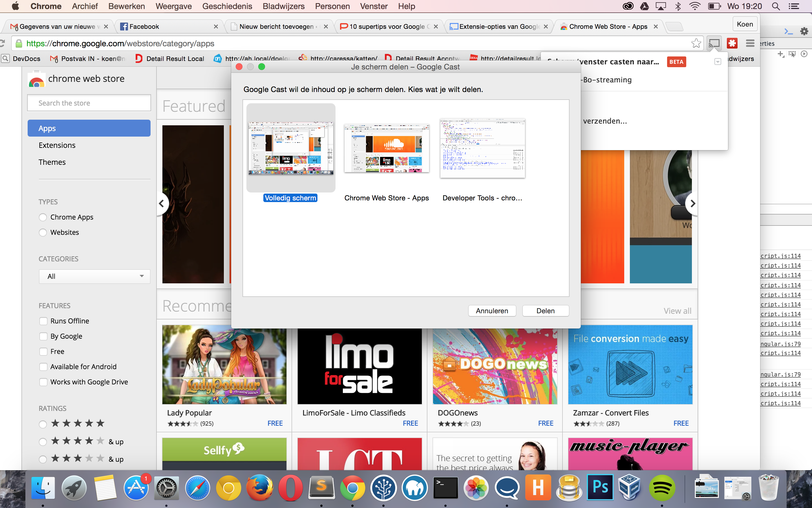The image size is (812, 508).
Task: Click the View all link
Action: 677,311
